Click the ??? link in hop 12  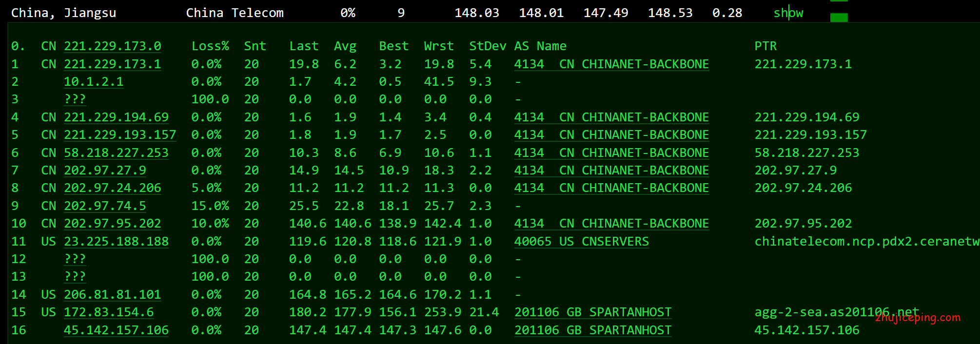point(75,259)
